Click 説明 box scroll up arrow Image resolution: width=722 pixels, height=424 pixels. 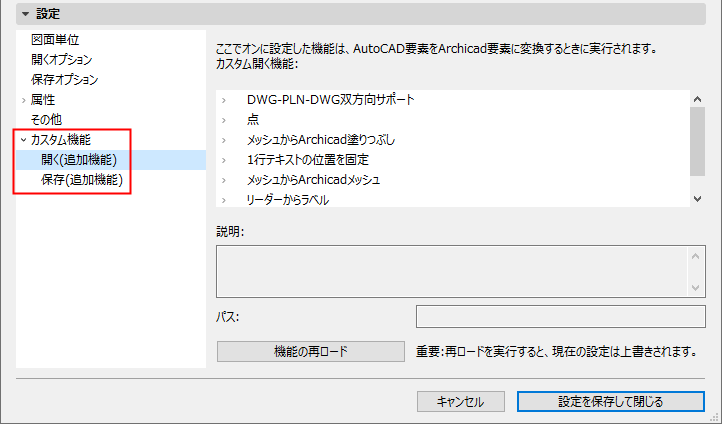[695, 256]
